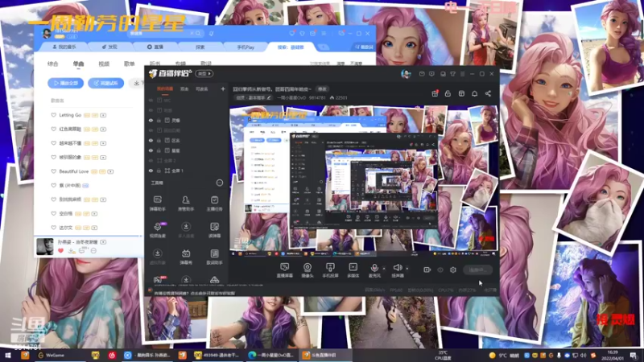Hide the 灵感 source layer
Viewport: 644px width, 362px height.
click(151, 121)
